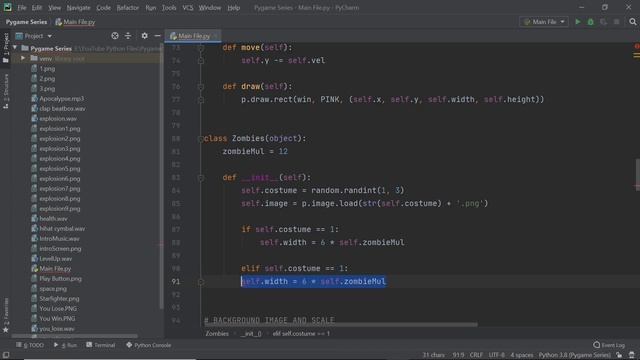Click CRLF line separator in status bar
This screenshot has height=360, width=640.
tap(476, 355)
